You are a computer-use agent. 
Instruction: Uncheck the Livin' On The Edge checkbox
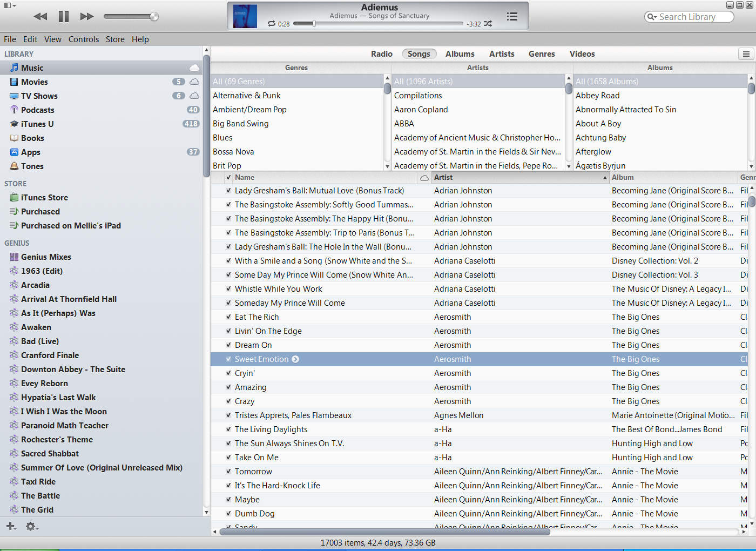coord(228,331)
